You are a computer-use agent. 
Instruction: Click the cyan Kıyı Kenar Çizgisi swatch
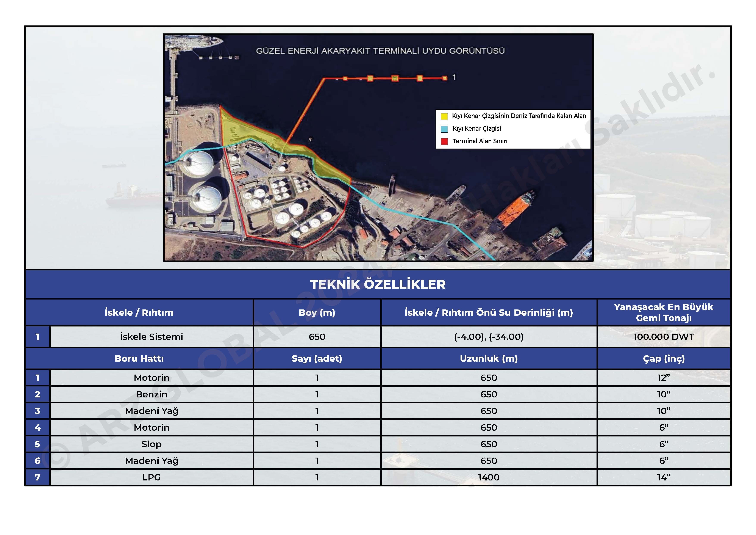(x=444, y=129)
